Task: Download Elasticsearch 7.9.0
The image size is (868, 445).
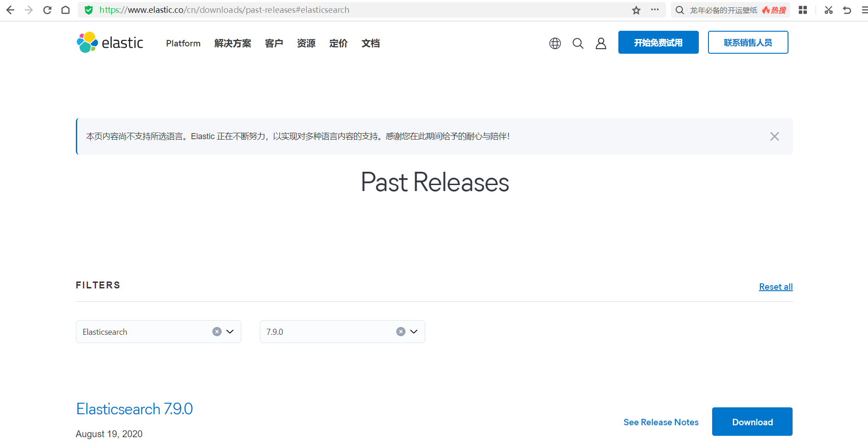Action: click(x=752, y=422)
